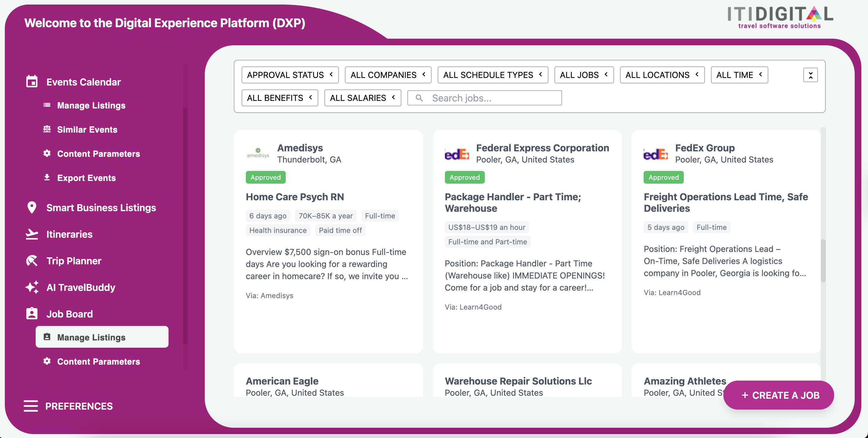Image resolution: width=868 pixels, height=438 pixels.
Task: Click the AI TravelBuddy sparkle icon
Action: pos(32,287)
